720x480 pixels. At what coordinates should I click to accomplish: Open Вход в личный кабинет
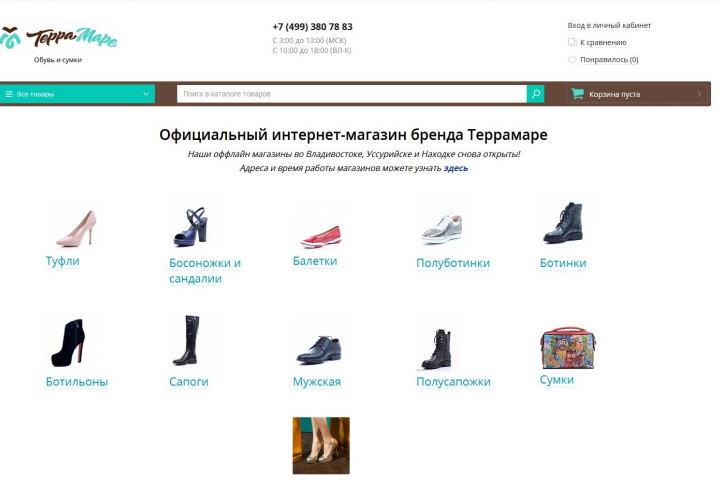point(609,25)
